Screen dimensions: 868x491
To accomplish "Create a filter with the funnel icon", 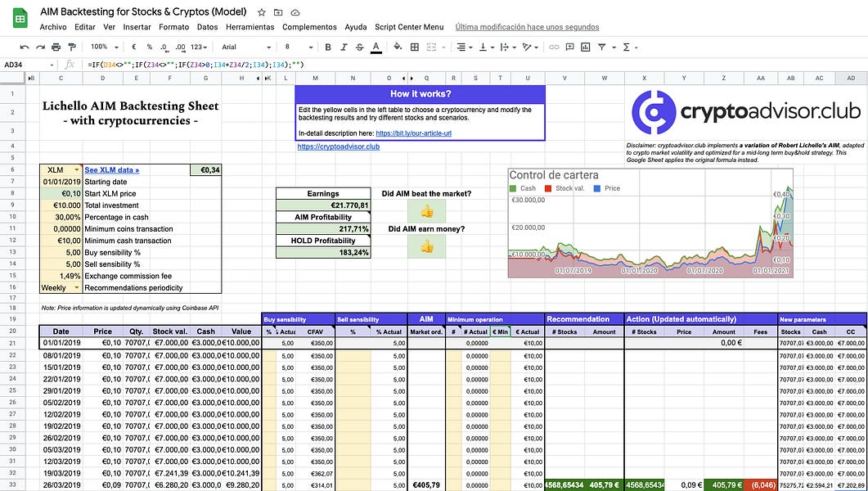I will coord(602,47).
